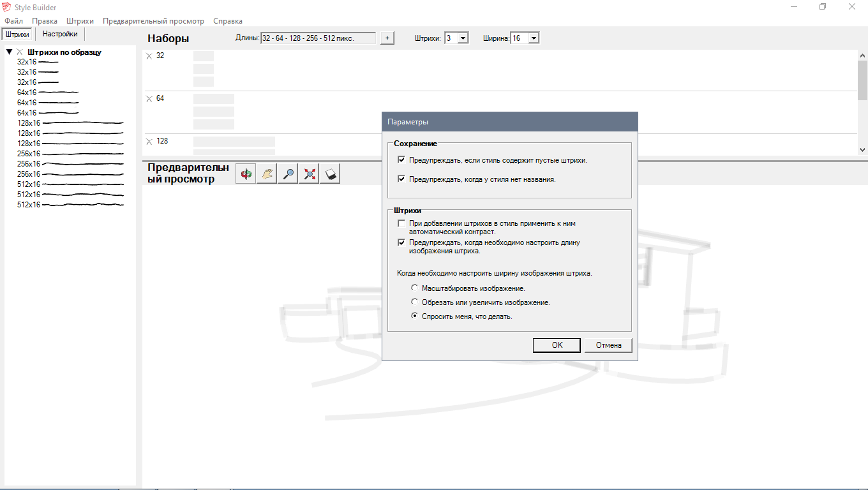Screen dimensions: 868x490
Task: Click the rightmost preview toolbar icon
Action: click(x=330, y=174)
